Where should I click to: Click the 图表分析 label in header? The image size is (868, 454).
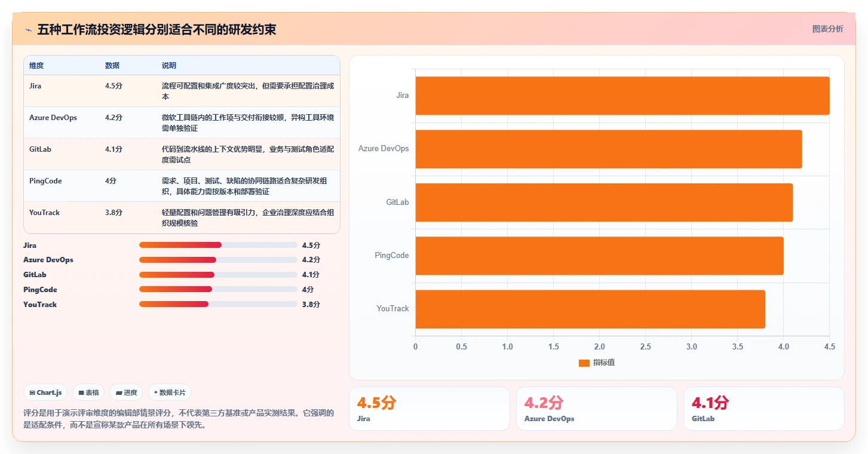827,29
